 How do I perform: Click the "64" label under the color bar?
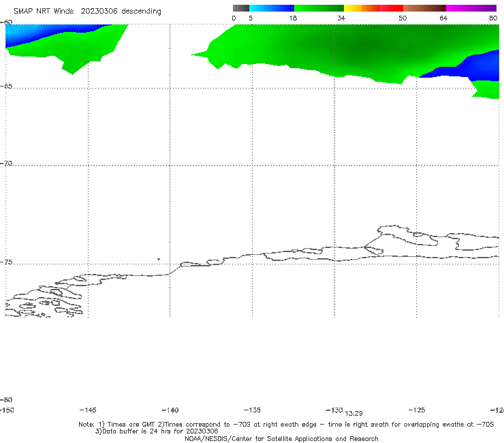[443, 18]
